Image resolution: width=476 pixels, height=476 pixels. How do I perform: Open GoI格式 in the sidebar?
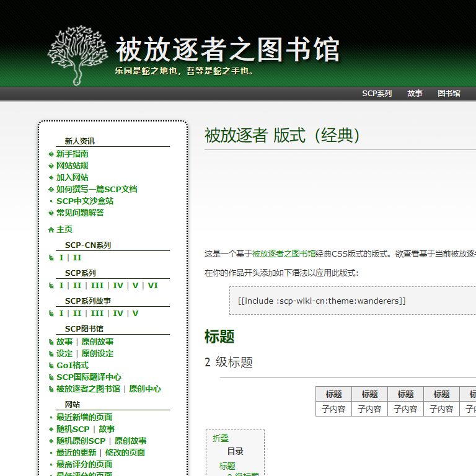tap(73, 365)
